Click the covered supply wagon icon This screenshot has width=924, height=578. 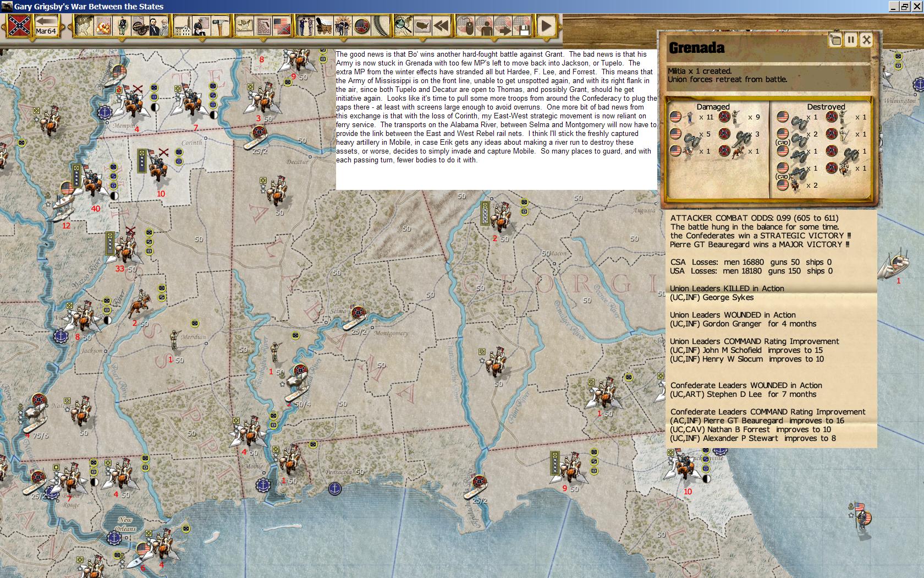pos(323,26)
